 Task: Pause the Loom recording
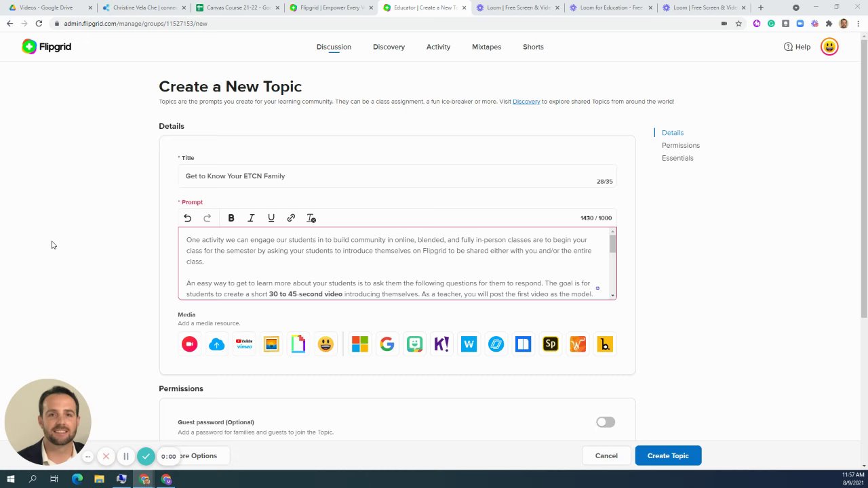pos(125,456)
